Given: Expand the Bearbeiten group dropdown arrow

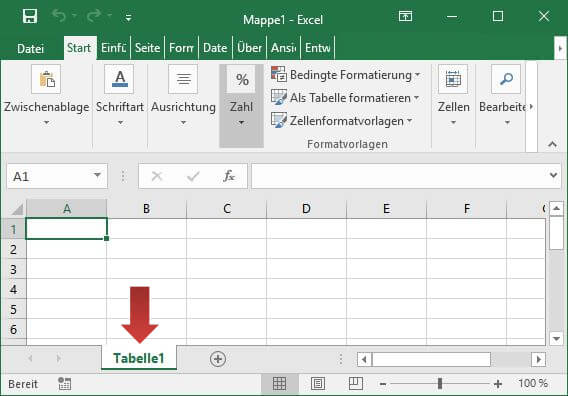Looking at the screenshot, I should [507, 123].
